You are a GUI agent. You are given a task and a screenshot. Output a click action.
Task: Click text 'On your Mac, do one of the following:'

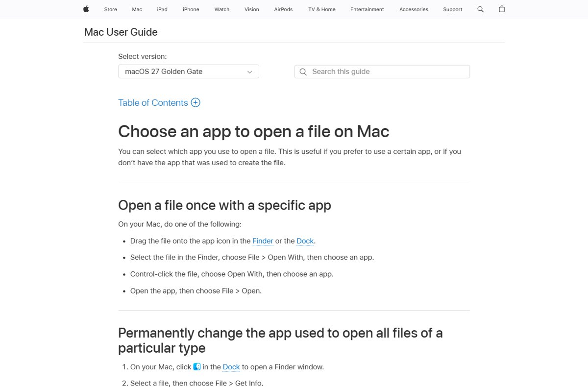pos(180,224)
